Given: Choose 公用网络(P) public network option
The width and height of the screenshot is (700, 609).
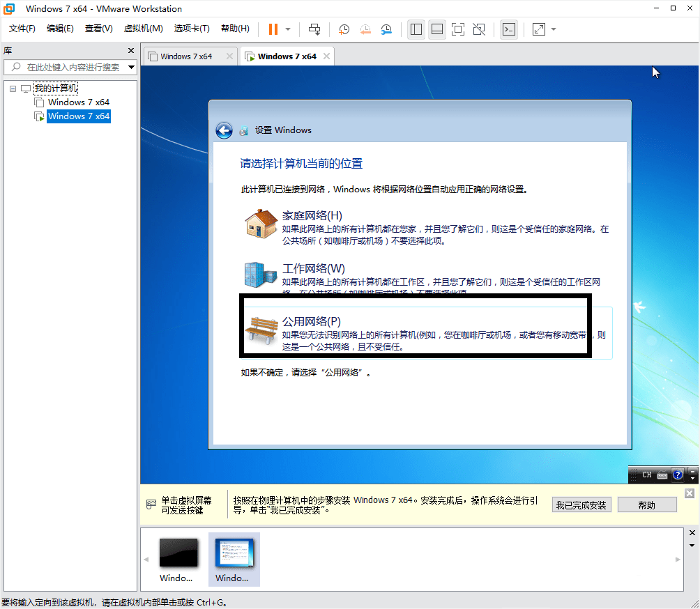Looking at the screenshot, I should [x=426, y=333].
